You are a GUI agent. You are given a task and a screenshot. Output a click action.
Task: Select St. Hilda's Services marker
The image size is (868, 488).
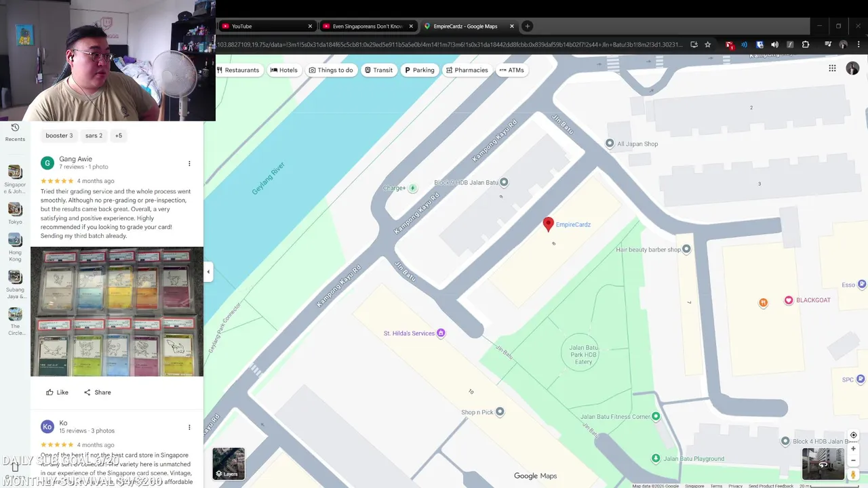(441, 333)
